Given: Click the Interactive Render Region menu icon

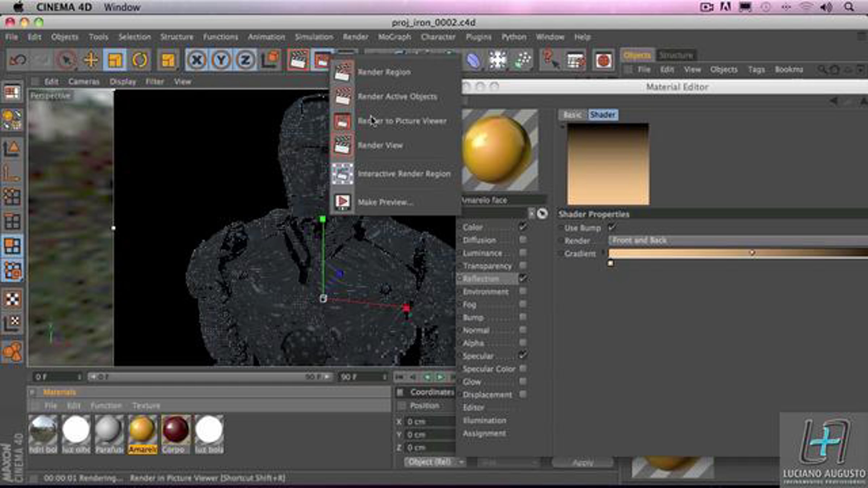Looking at the screenshot, I should coord(342,174).
